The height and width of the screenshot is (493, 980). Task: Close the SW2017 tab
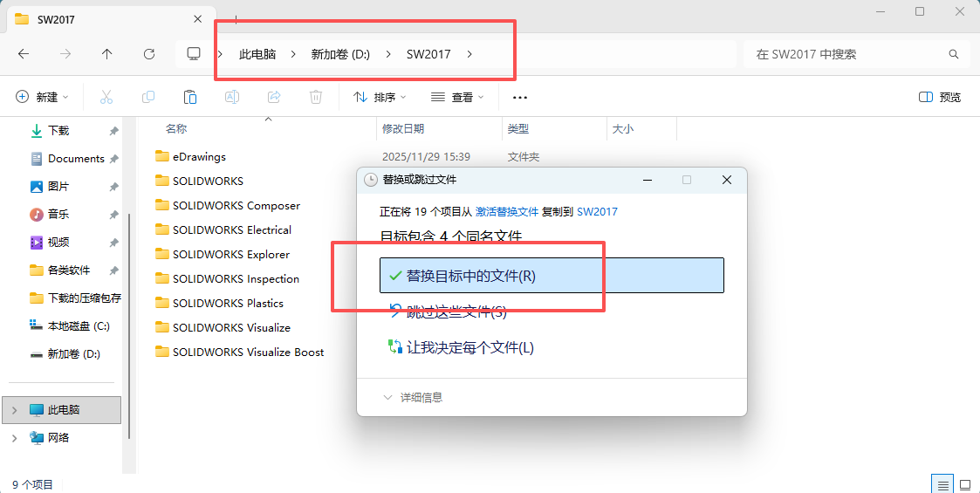tap(197, 19)
